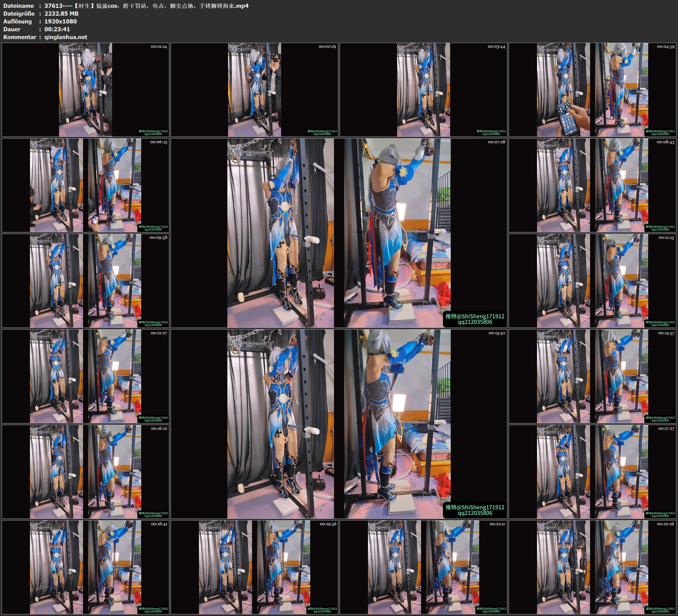Select the thumbnail marked 00:03:44

click(424, 90)
